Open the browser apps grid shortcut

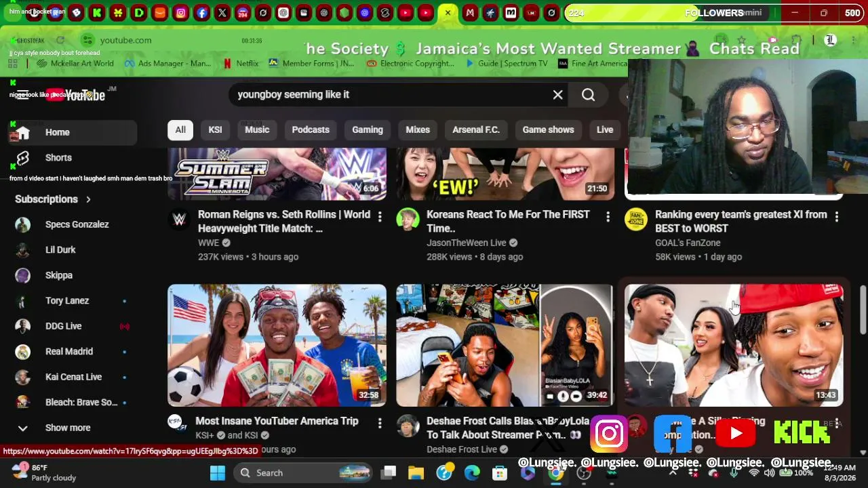(12, 64)
